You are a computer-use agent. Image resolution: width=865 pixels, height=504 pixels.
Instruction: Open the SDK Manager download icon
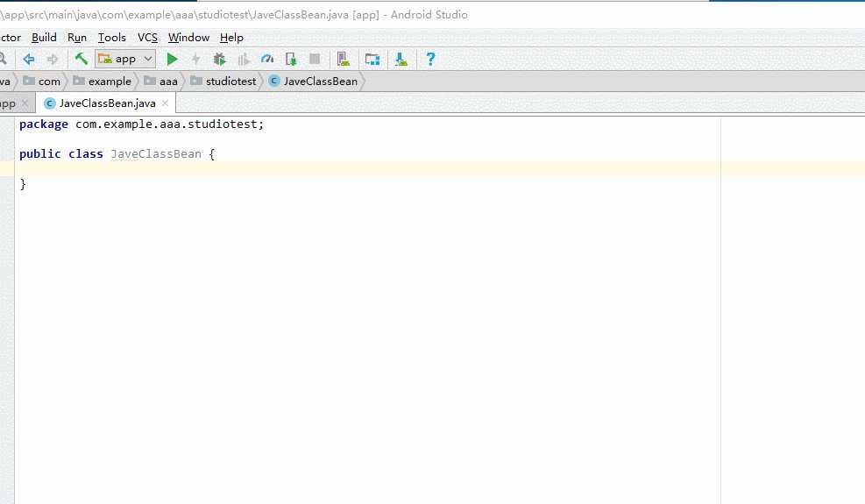tap(401, 59)
